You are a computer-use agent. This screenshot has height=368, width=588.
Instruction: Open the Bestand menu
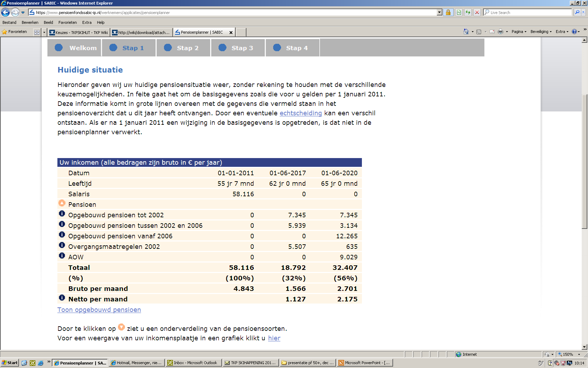(9, 22)
